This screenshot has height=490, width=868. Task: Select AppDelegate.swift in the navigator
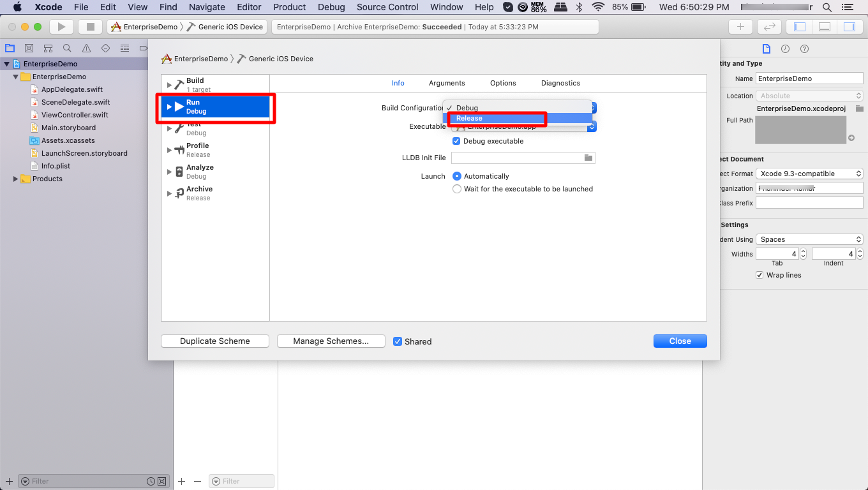pyautogui.click(x=72, y=89)
